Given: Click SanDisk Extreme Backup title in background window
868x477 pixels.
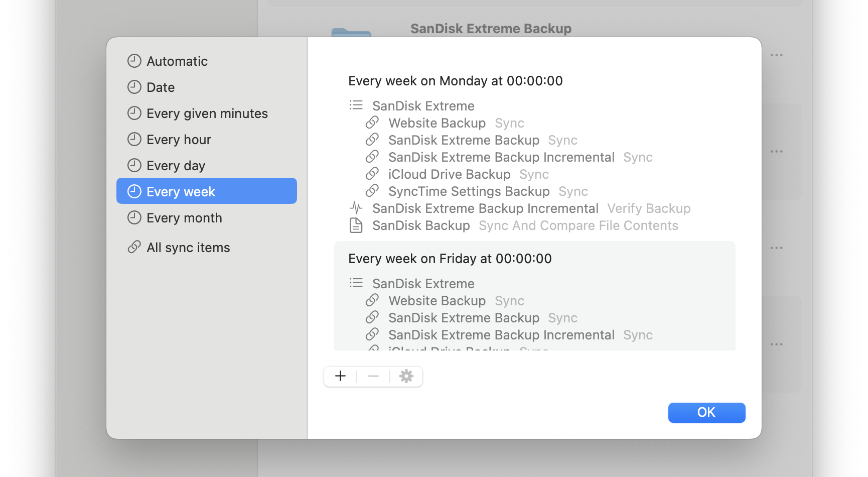Looking at the screenshot, I should click(491, 29).
